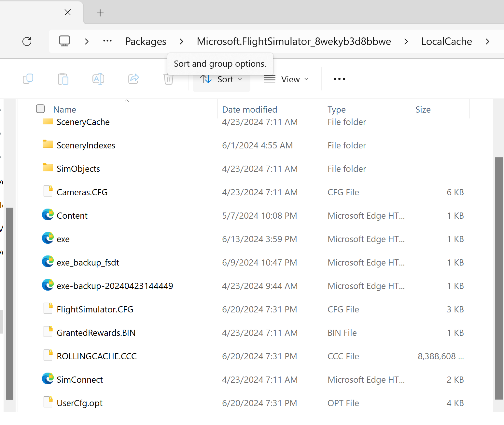This screenshot has height=425, width=504.
Task: Click the Delete trash icon
Action: coord(168,79)
